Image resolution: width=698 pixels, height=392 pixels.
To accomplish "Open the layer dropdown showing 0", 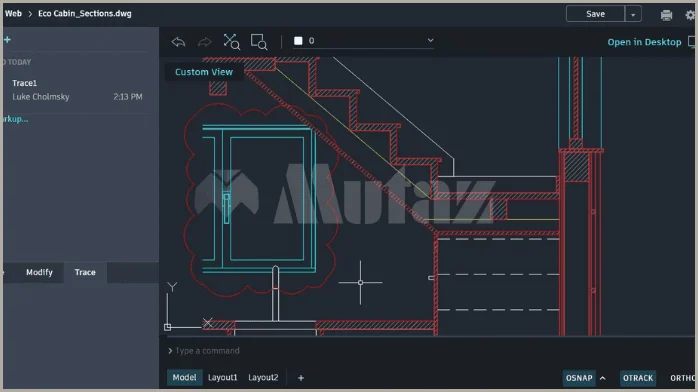I will [x=364, y=41].
